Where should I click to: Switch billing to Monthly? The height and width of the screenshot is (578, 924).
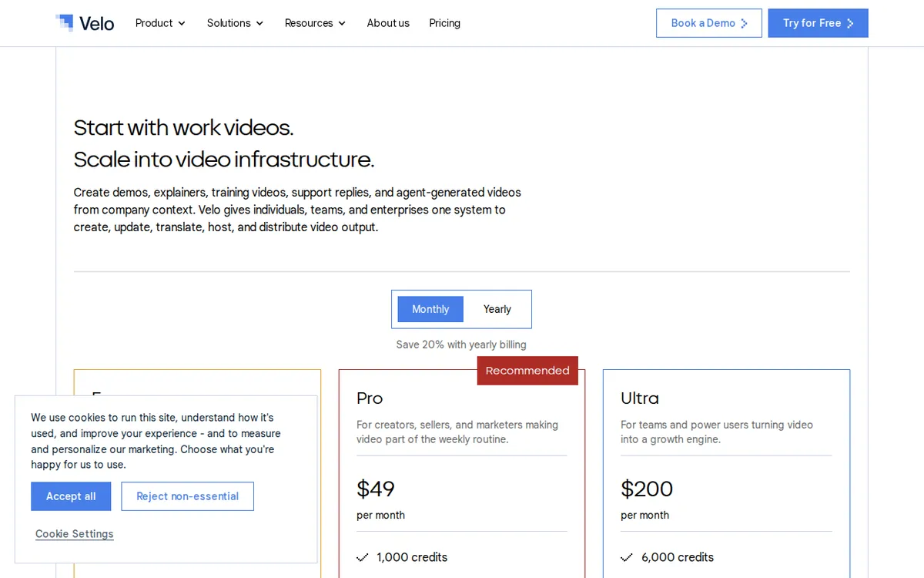pyautogui.click(x=430, y=309)
